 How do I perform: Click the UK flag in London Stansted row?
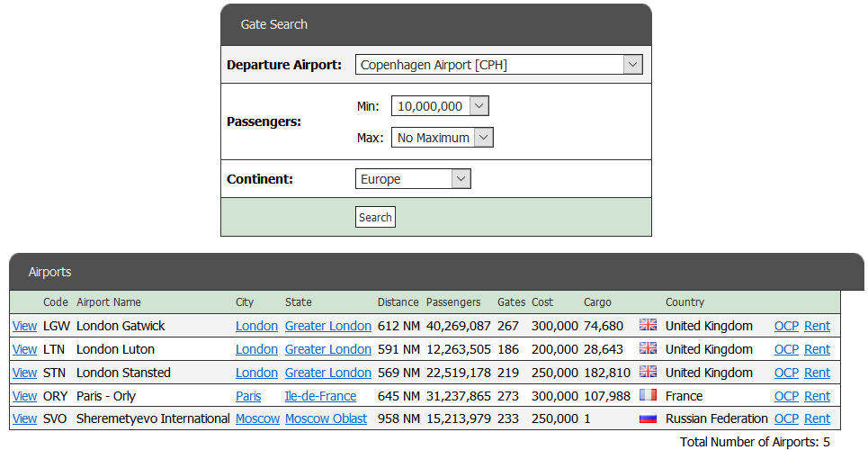click(x=648, y=373)
